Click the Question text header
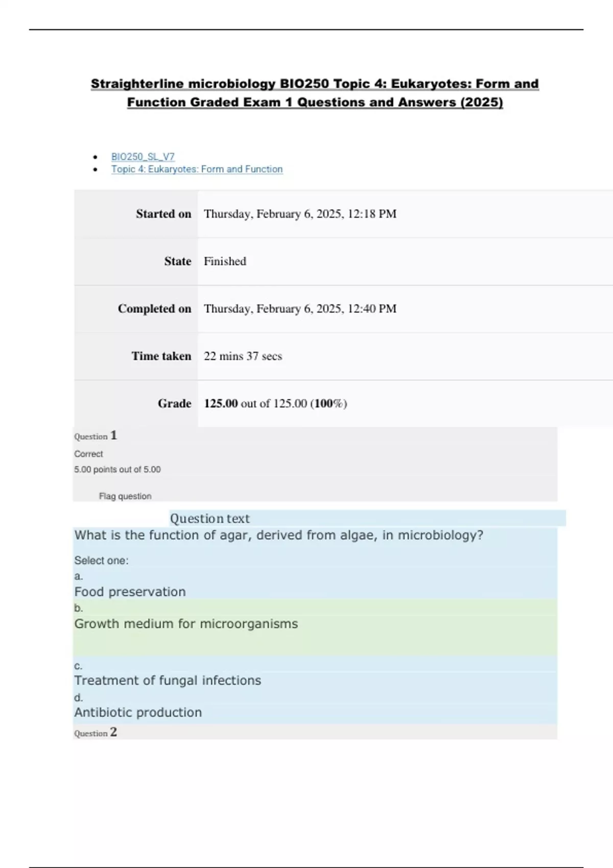 coord(209,519)
